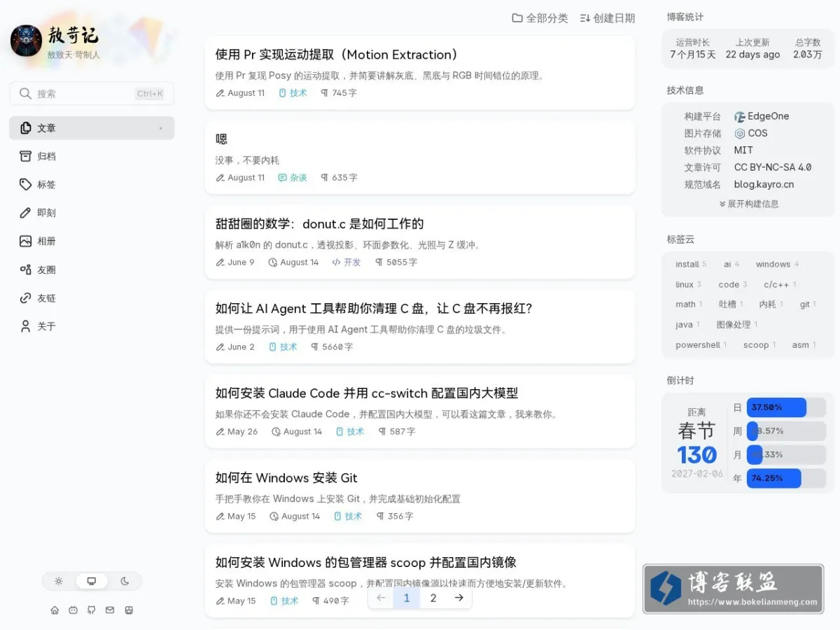Click the 敖苛记 blog title
The image size is (840, 630).
(73, 35)
